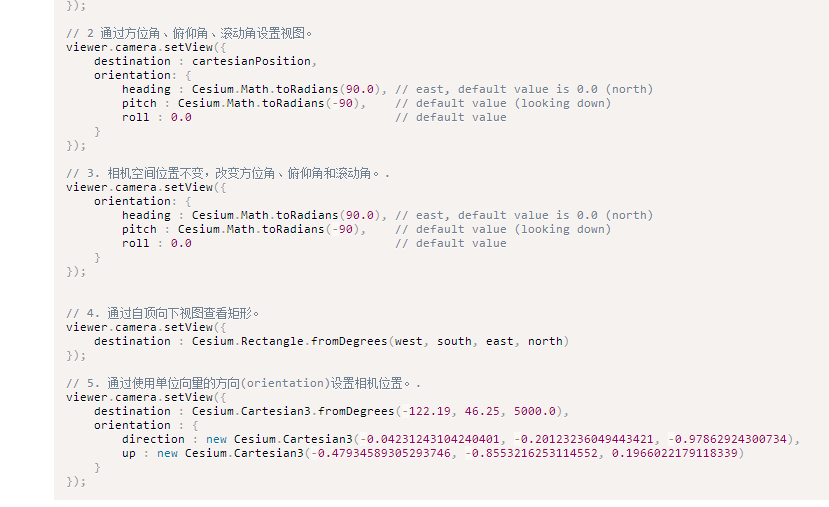
Task: Click the Cesium.Cartesian3.fromDegrees call
Action: (293, 411)
